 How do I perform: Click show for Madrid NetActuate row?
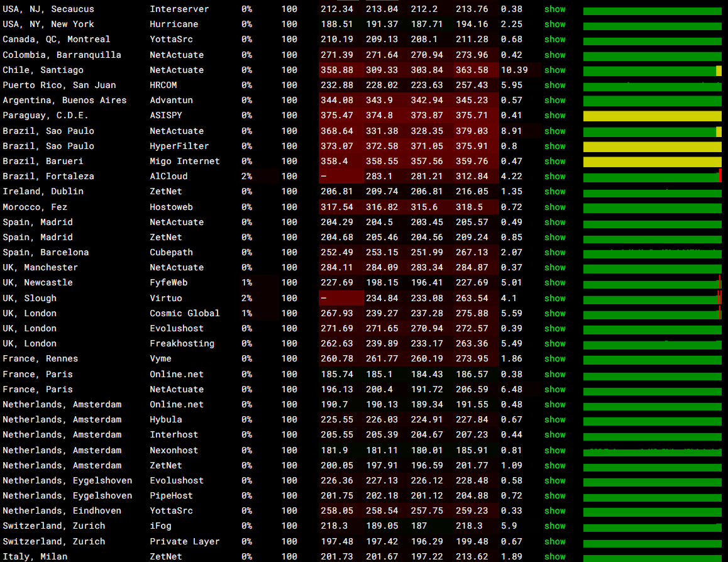[x=555, y=223]
